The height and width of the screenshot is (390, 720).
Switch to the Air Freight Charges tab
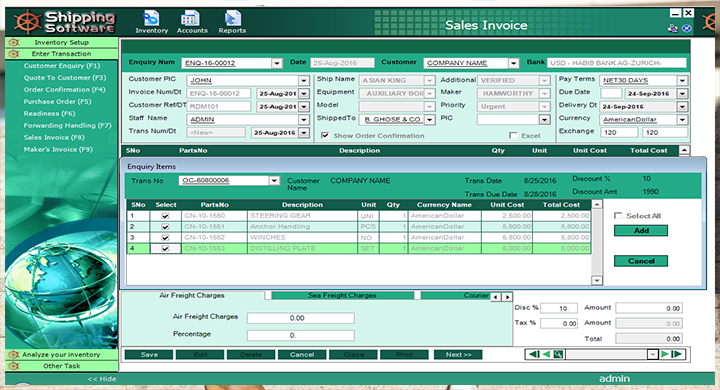click(x=192, y=295)
